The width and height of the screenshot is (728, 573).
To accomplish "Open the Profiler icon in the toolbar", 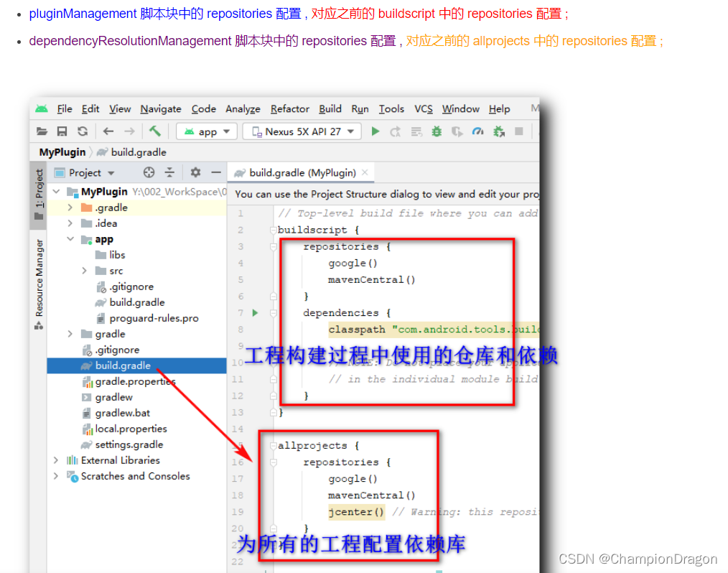I will point(477,131).
